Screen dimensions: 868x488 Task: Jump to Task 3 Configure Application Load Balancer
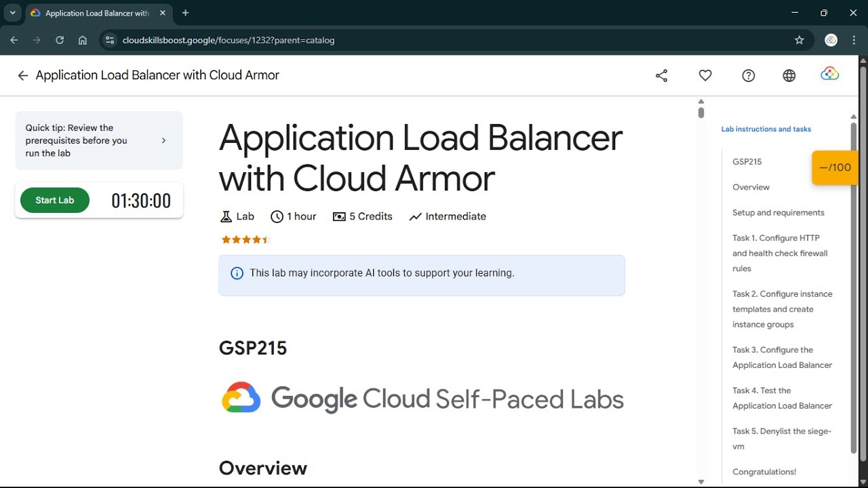point(782,357)
